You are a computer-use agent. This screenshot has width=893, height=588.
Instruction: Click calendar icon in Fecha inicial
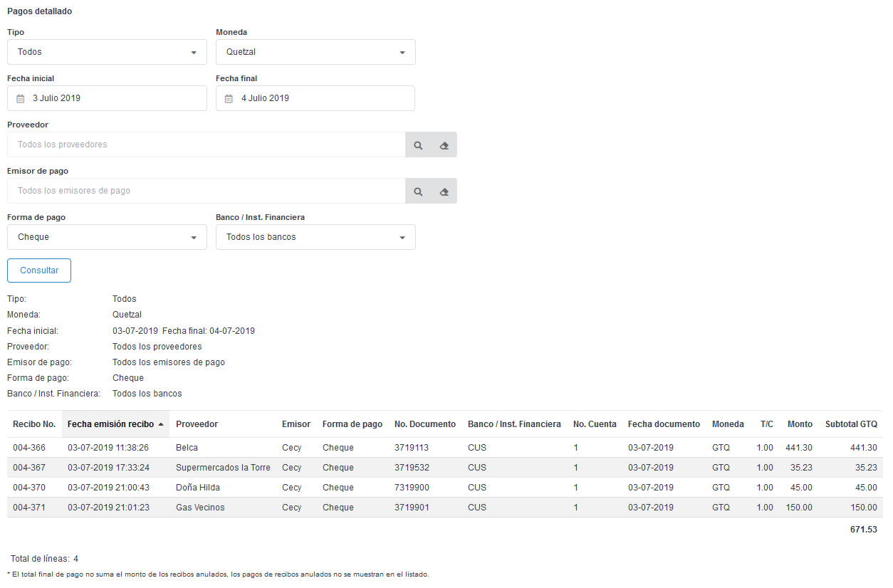[x=21, y=99]
